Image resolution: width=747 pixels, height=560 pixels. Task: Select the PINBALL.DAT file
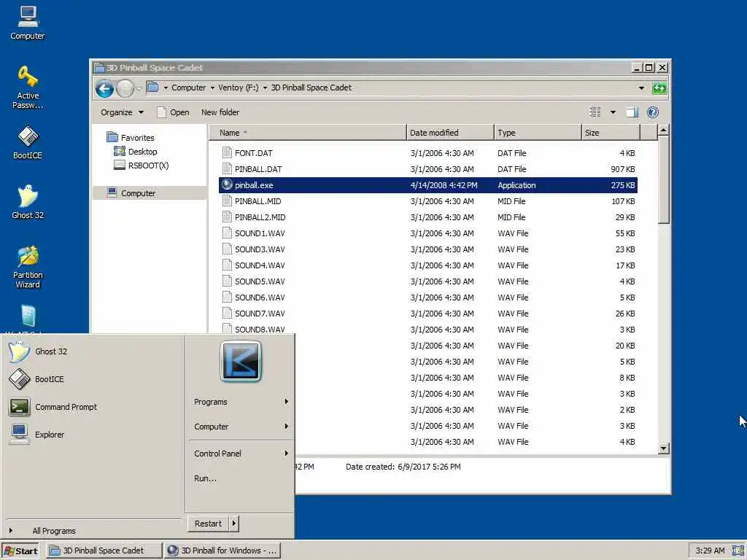427,169
